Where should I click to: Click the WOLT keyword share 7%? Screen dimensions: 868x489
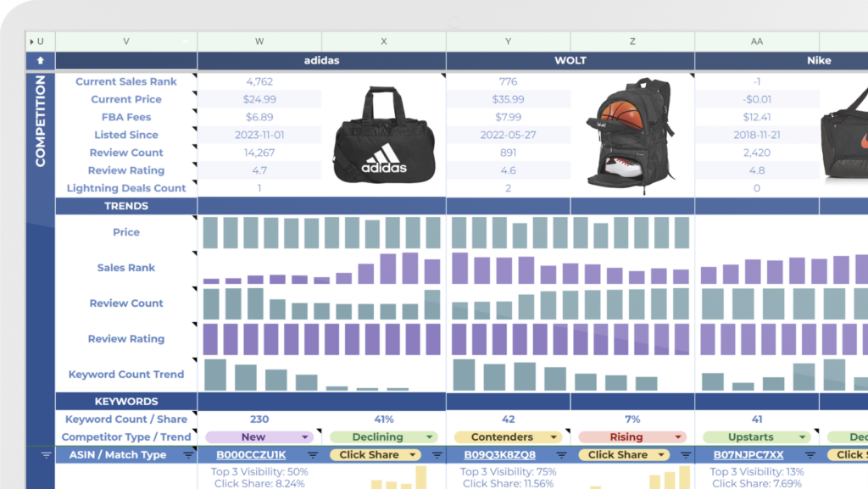632,420
